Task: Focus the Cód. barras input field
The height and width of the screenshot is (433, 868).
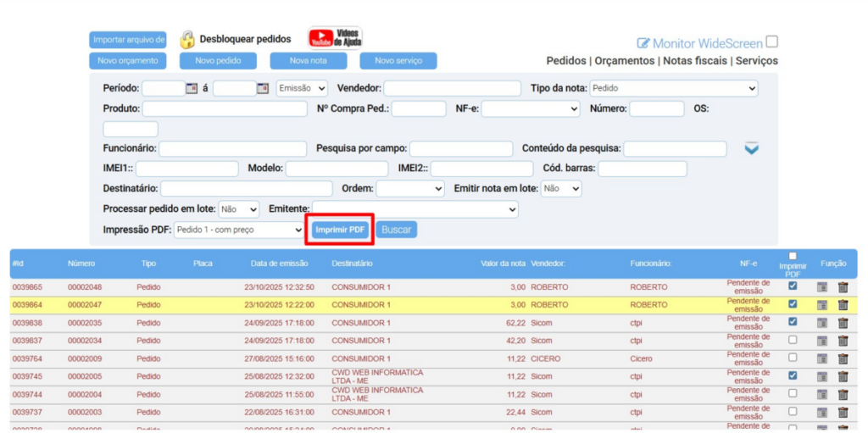Action: 643,169
